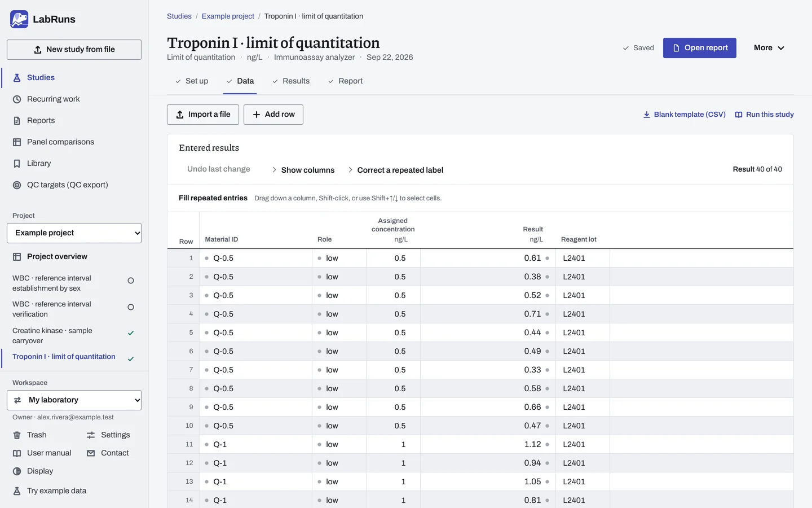Select the result cell 0.61 in row 1
The width and height of the screenshot is (812, 508).
click(x=488, y=259)
